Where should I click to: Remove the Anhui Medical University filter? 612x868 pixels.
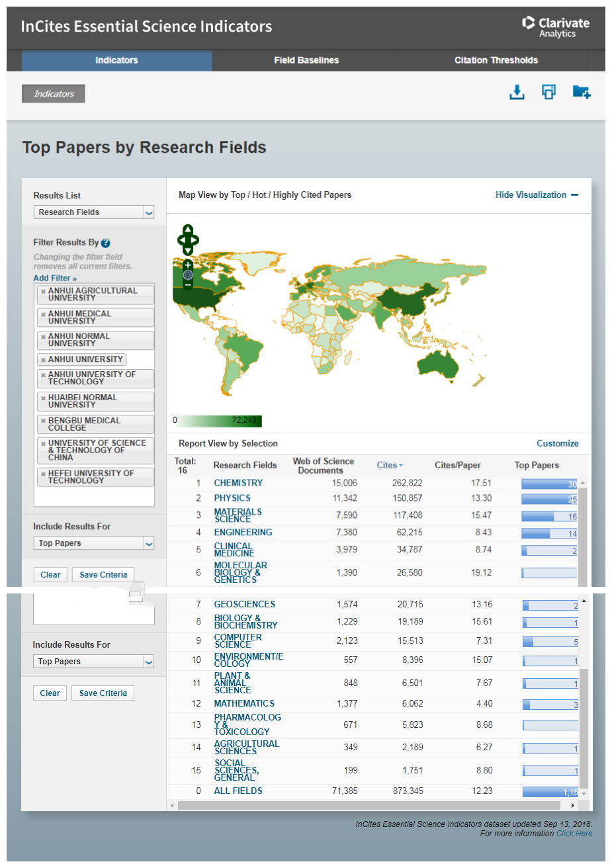(x=43, y=314)
